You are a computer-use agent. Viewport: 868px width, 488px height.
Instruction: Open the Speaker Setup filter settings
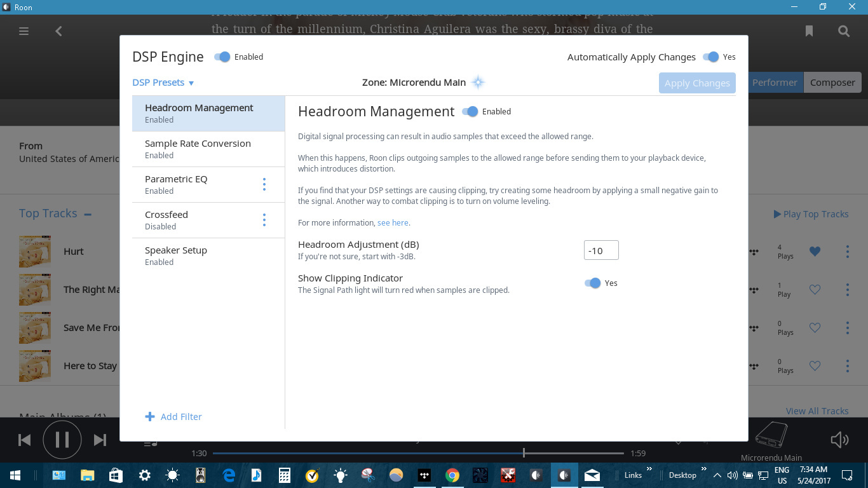(x=208, y=256)
